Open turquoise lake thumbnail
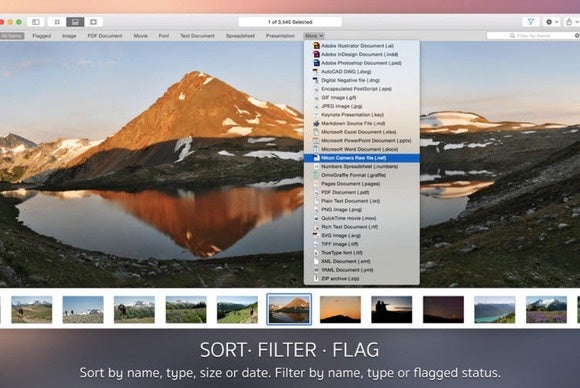This screenshot has height=388, width=580. [495, 310]
